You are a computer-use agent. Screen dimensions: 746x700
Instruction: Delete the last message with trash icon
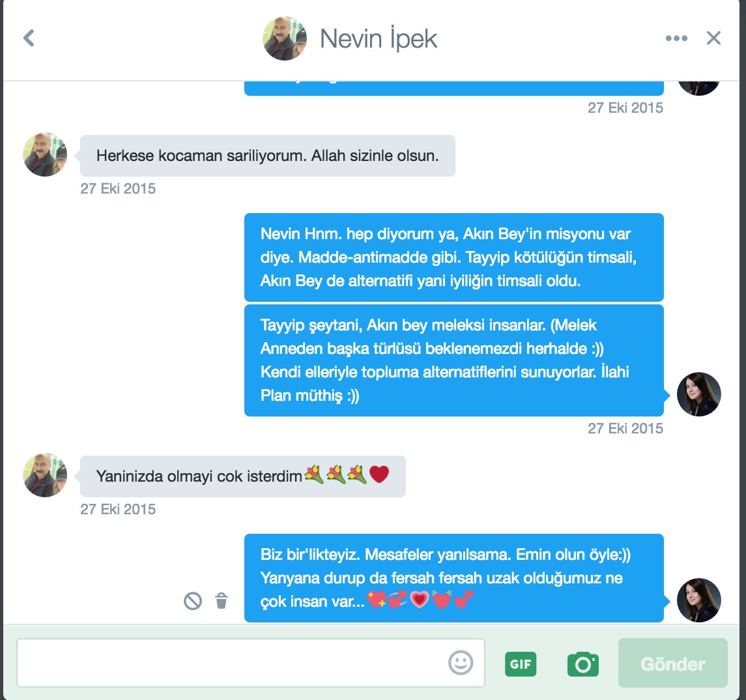[x=222, y=601]
